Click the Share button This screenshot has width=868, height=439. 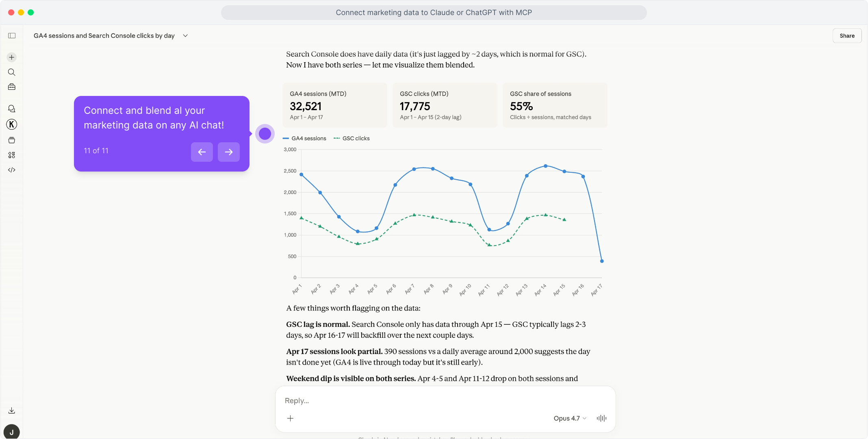[x=847, y=36]
